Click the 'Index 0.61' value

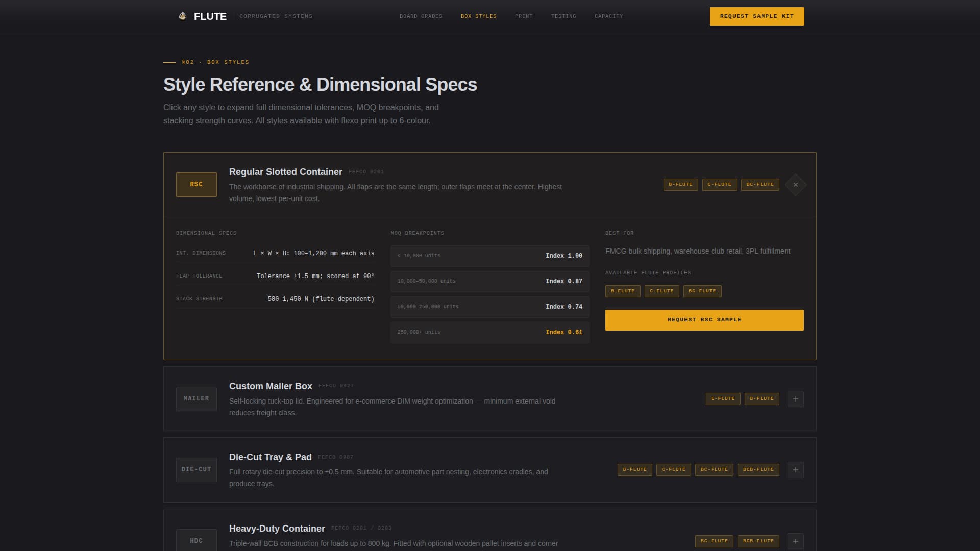[x=564, y=333]
